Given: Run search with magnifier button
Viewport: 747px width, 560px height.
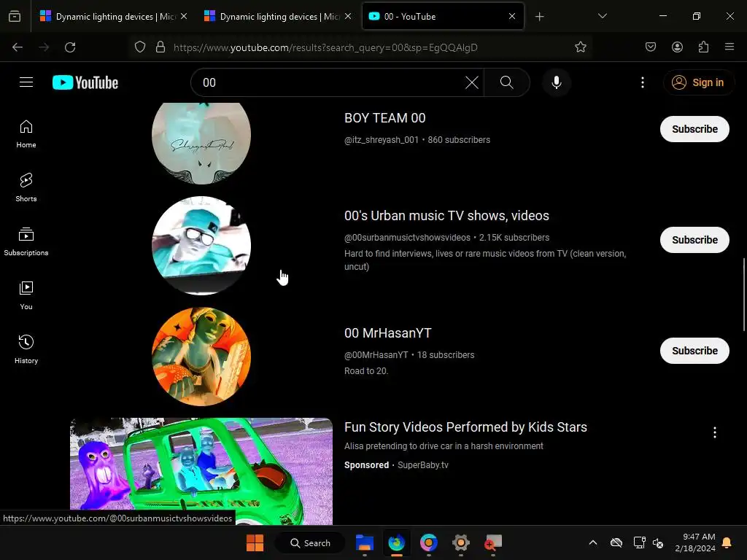Looking at the screenshot, I should pyautogui.click(x=507, y=82).
